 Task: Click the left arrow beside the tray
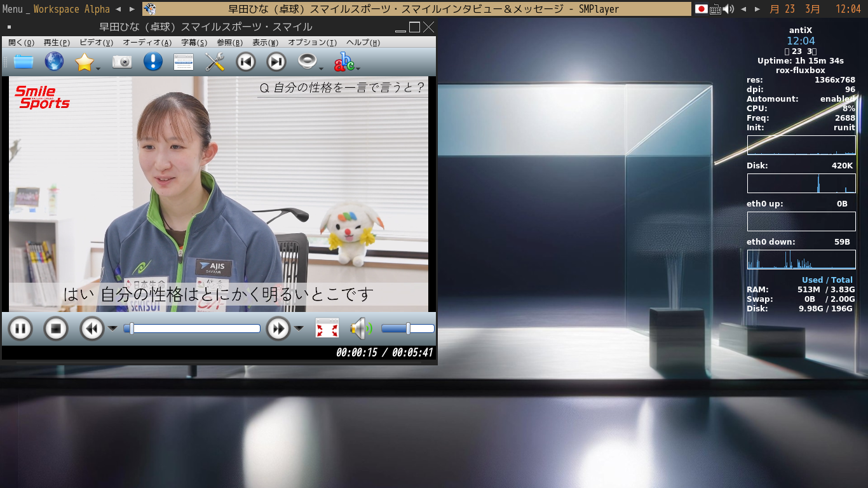tap(743, 9)
